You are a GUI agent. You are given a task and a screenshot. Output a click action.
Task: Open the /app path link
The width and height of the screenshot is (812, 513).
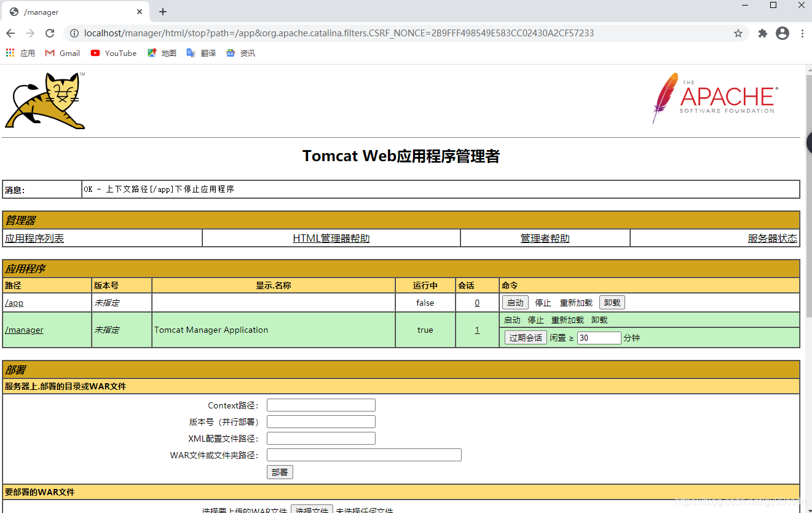click(x=14, y=303)
